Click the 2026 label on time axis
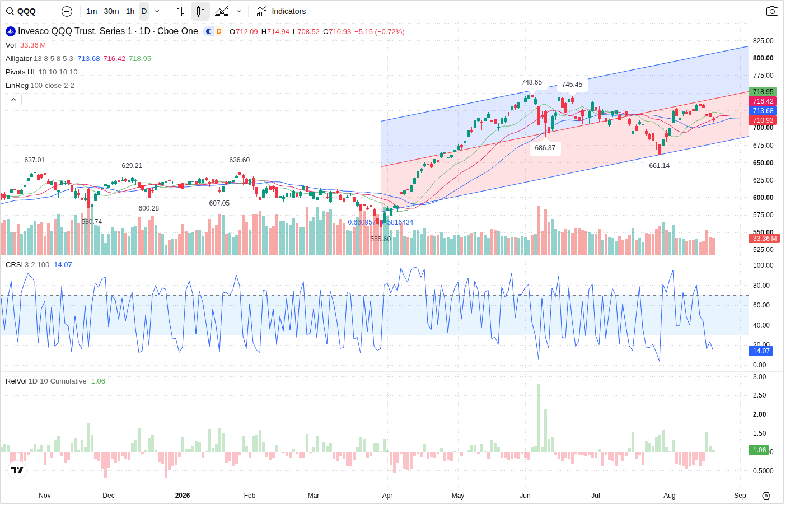Screen dimensions: 795x532 tap(182, 496)
